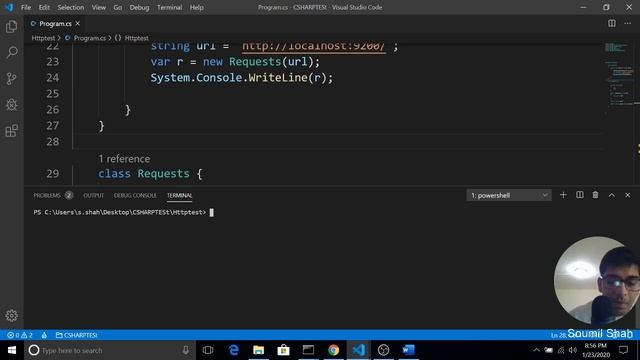Viewport: 640px width, 360px height.
Task: Open the Go menu
Action: pyautogui.click(x=118, y=7)
